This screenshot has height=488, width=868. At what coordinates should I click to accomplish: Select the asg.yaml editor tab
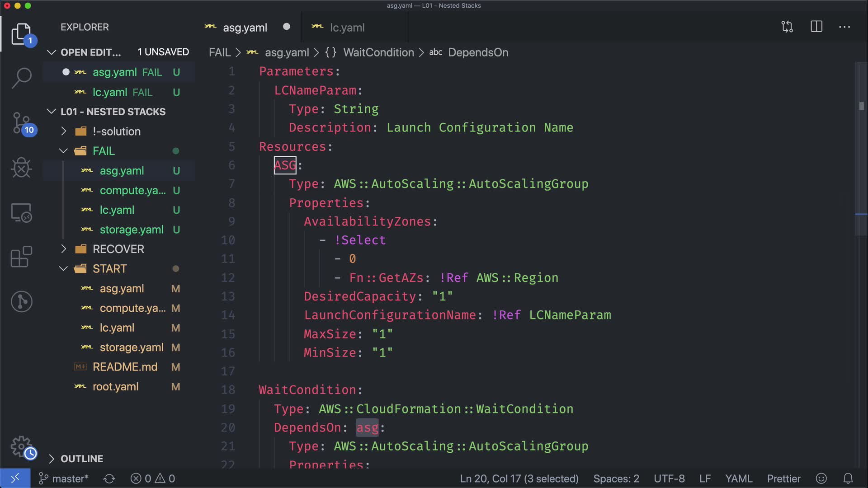(x=245, y=28)
